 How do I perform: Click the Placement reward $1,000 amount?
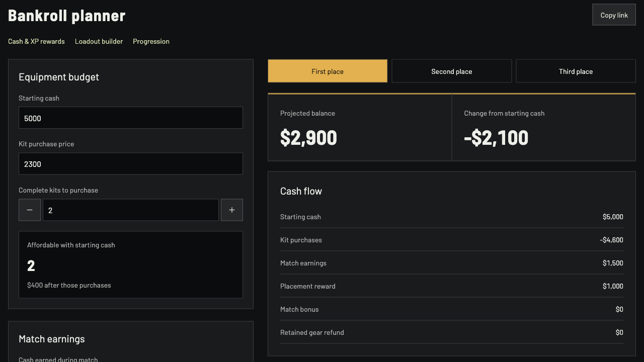coord(613,286)
